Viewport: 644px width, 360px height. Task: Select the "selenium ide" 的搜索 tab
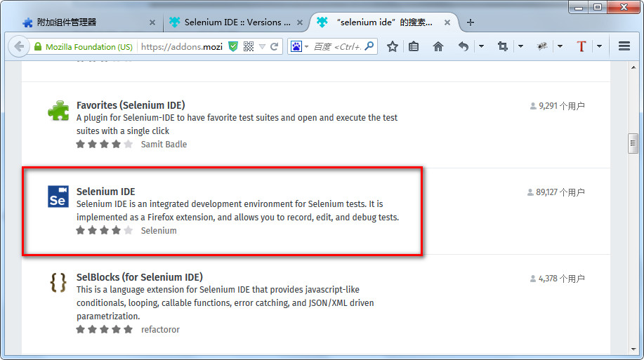pyautogui.click(x=384, y=22)
